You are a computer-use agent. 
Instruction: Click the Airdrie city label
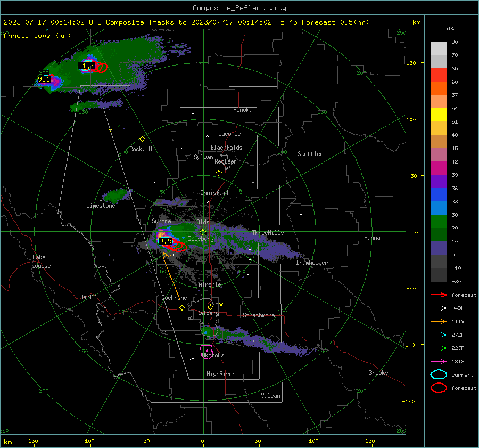[210, 284]
